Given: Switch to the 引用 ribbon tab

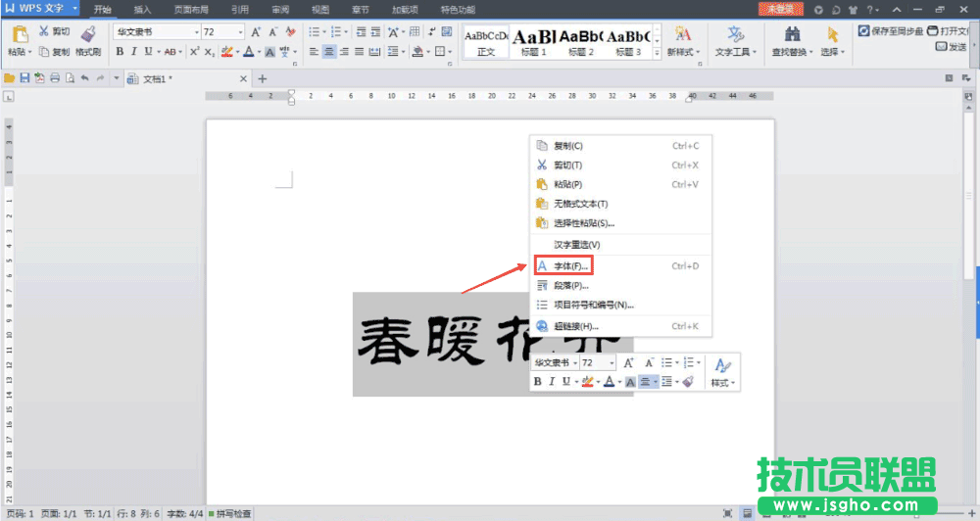Looking at the screenshot, I should [240, 10].
